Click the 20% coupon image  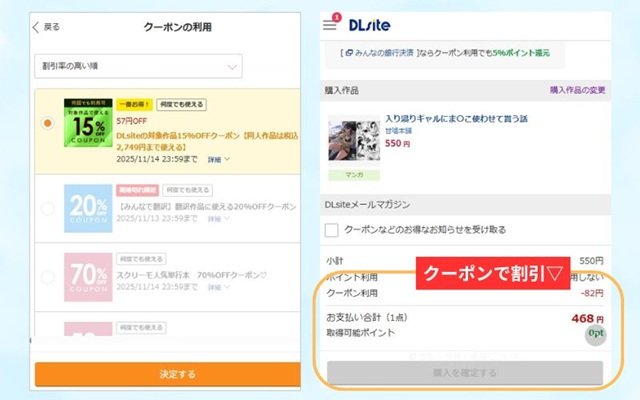[87, 207]
